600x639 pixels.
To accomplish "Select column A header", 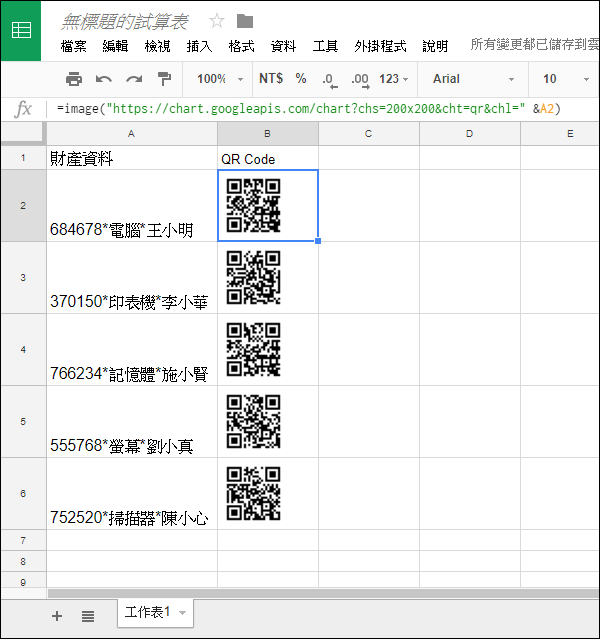I will coord(132,134).
